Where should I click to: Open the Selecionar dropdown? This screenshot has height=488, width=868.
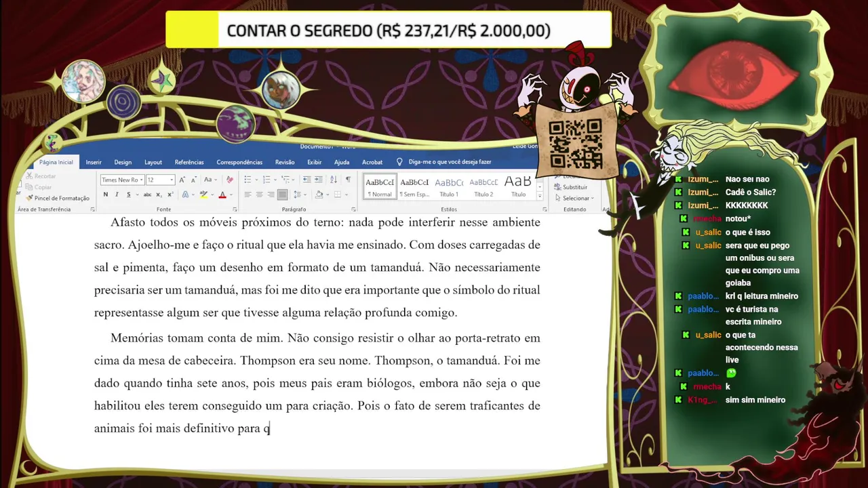pyautogui.click(x=574, y=198)
